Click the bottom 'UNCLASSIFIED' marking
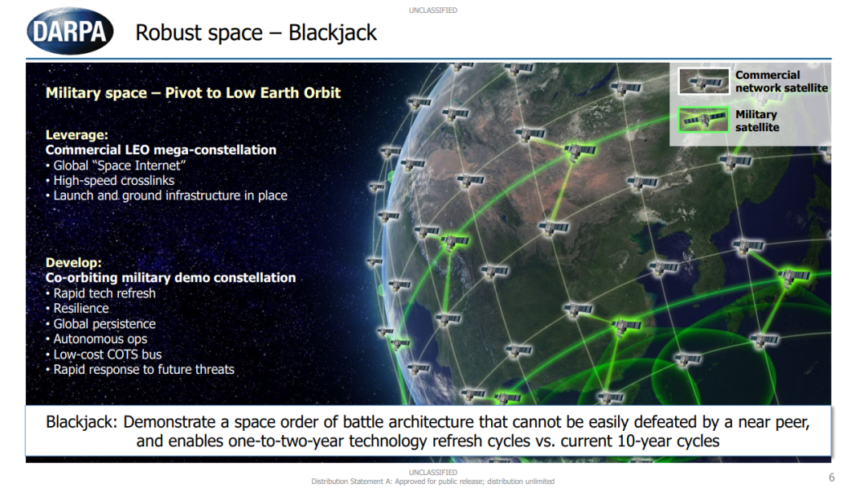This screenshot has width=868, height=488. coord(433,472)
